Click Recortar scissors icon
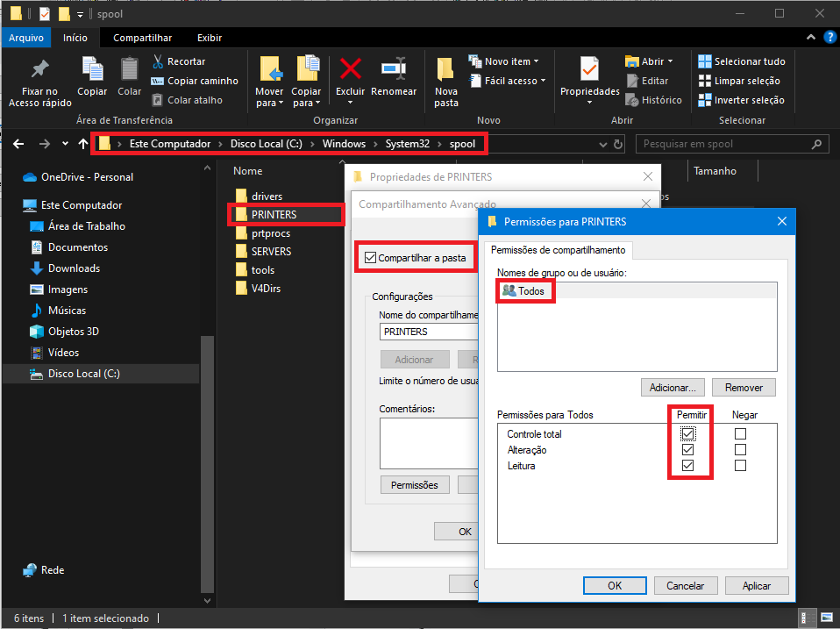The image size is (840, 629). pyautogui.click(x=158, y=61)
